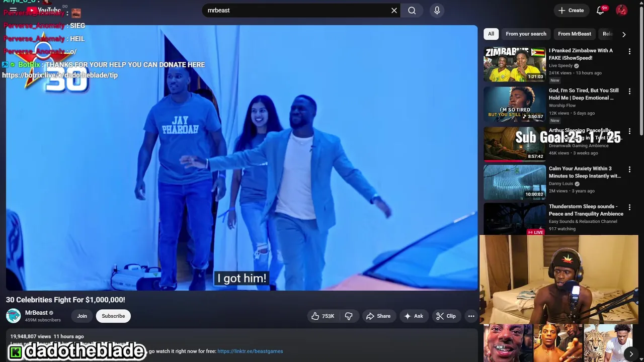Open the Create menu
This screenshot has height=362, width=644.
(571, 10)
